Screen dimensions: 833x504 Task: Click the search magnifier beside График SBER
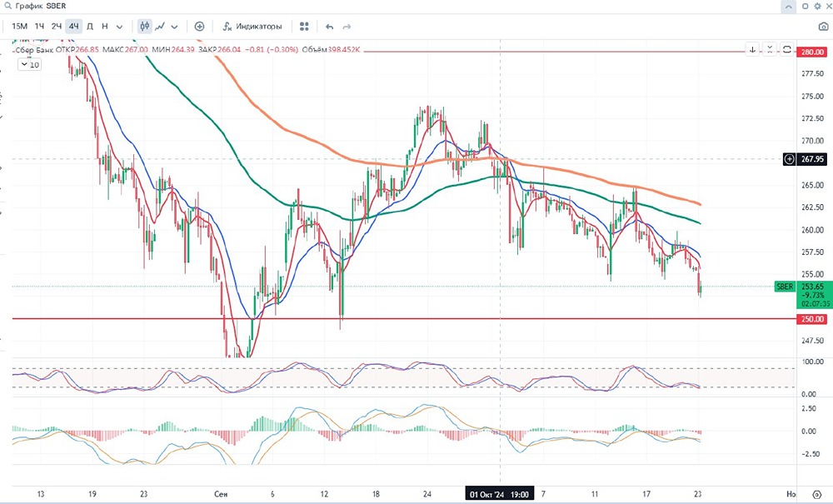click(x=7, y=6)
